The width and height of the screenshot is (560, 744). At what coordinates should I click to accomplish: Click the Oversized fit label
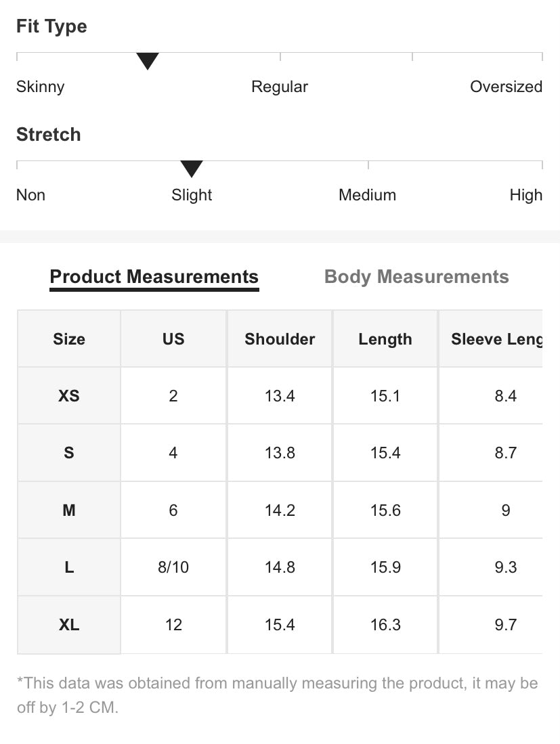[506, 87]
